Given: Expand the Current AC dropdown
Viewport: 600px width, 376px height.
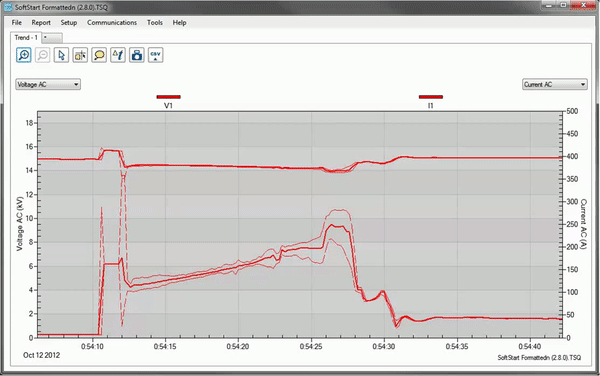Looking at the screenshot, I should [554, 85].
